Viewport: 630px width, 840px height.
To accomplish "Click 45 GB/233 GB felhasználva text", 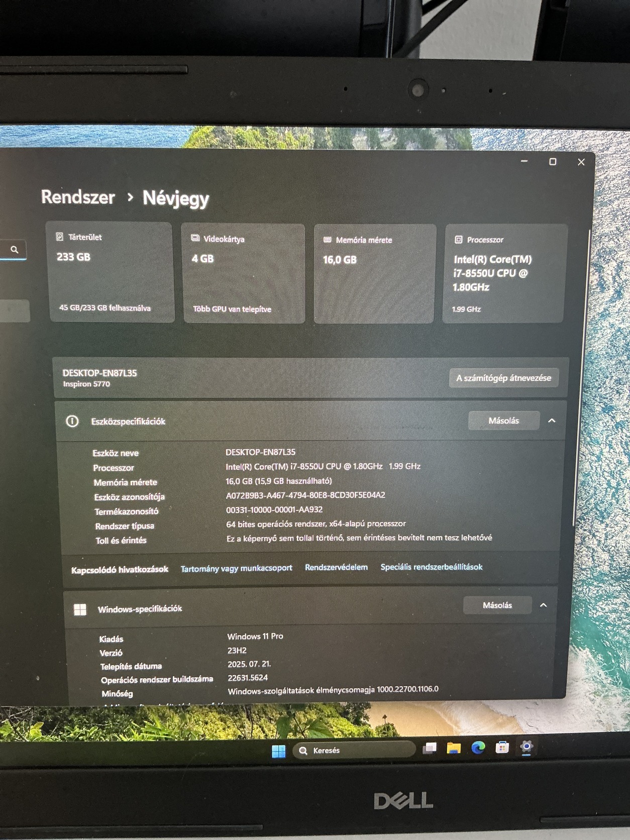I will click(105, 308).
